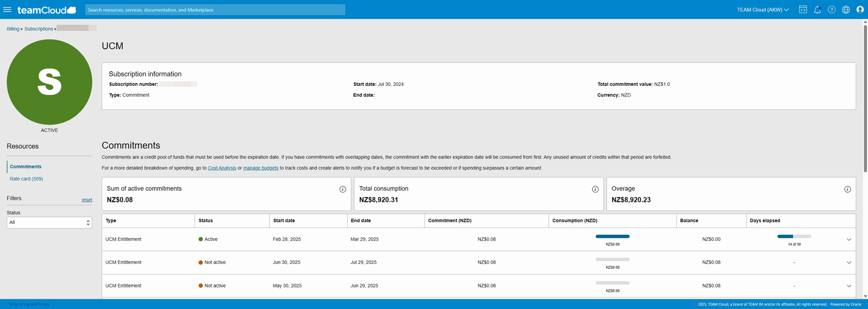The image size is (868, 309).
Task: Select the Commitments resource tab
Action: (26, 167)
